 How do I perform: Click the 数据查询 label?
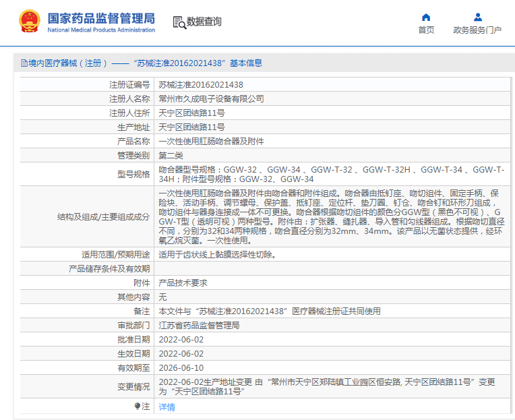point(204,22)
